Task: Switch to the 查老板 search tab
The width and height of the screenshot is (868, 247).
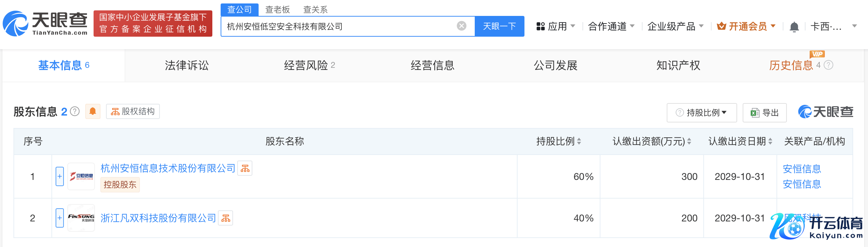Action: tap(277, 9)
